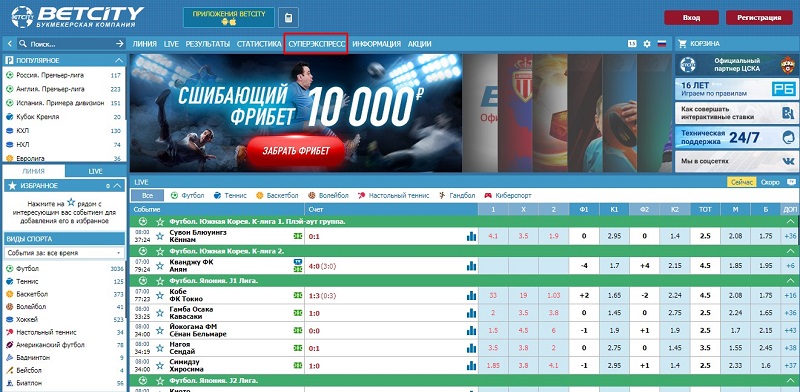Collapse the К-лига 1 Плэй-аут league group
The image size is (800, 392).
791,222
